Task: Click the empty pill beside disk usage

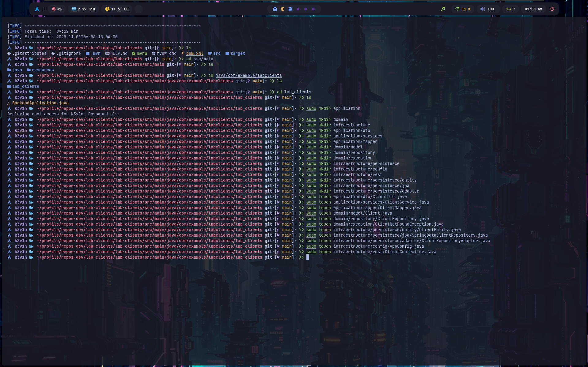Action: coord(138,9)
